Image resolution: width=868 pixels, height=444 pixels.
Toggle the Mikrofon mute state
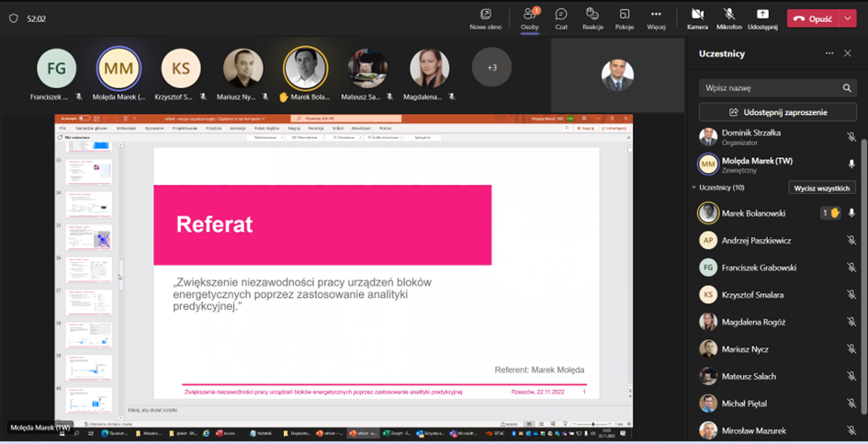[729, 16]
